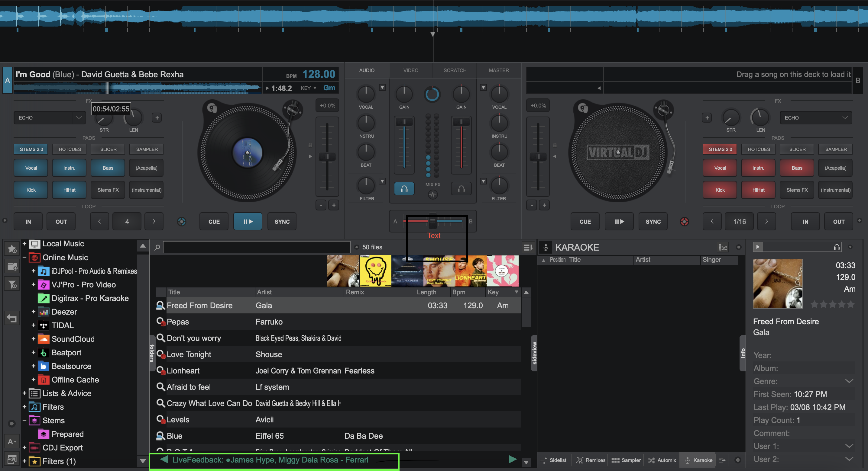This screenshot has width=868, height=471.
Task: Click the LiveFeedback previous arrow
Action: click(x=164, y=459)
